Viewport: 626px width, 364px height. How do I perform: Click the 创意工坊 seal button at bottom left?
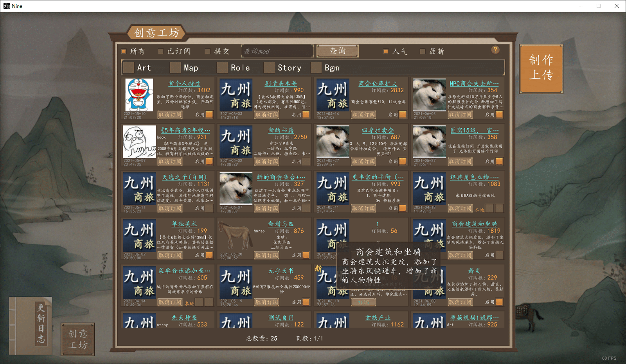click(78, 339)
